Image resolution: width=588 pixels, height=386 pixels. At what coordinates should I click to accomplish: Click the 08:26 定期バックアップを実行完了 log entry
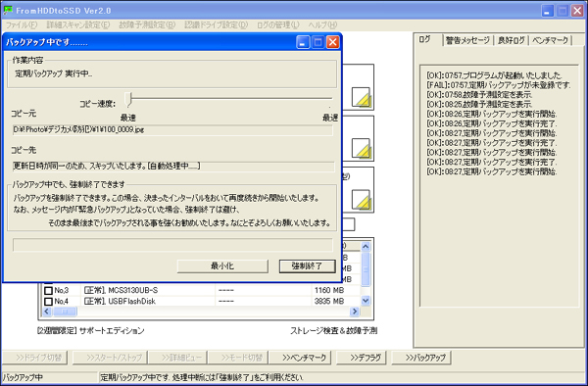[x=492, y=123]
